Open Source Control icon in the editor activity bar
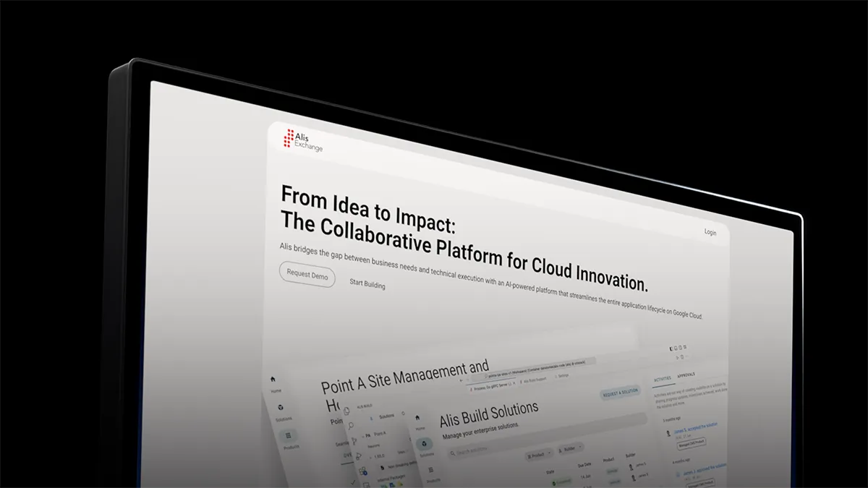Screen dimensions: 868x488 [x=355, y=441]
